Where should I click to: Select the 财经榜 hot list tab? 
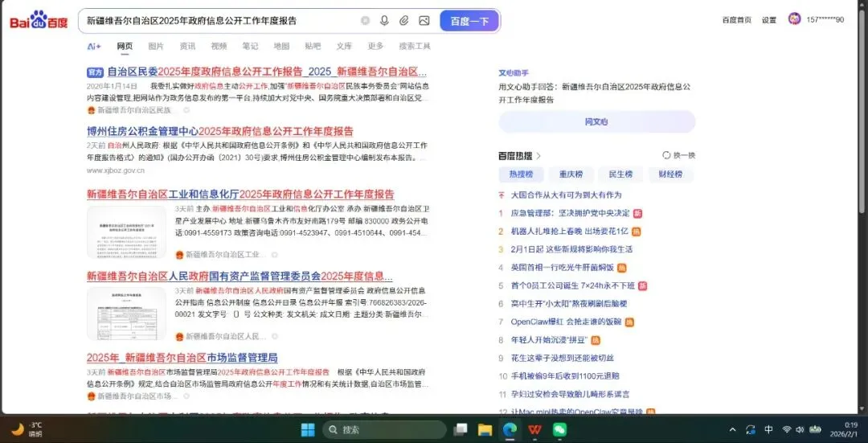tap(670, 174)
